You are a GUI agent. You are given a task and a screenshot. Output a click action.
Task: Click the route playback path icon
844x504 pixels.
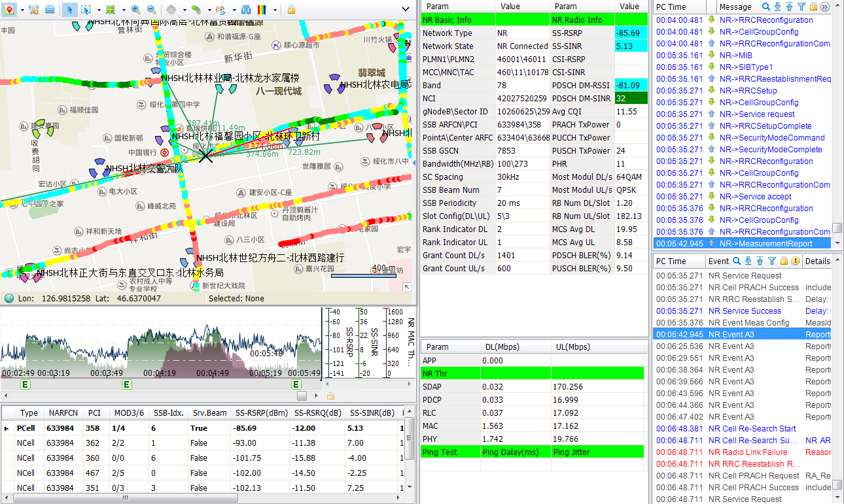(220, 10)
